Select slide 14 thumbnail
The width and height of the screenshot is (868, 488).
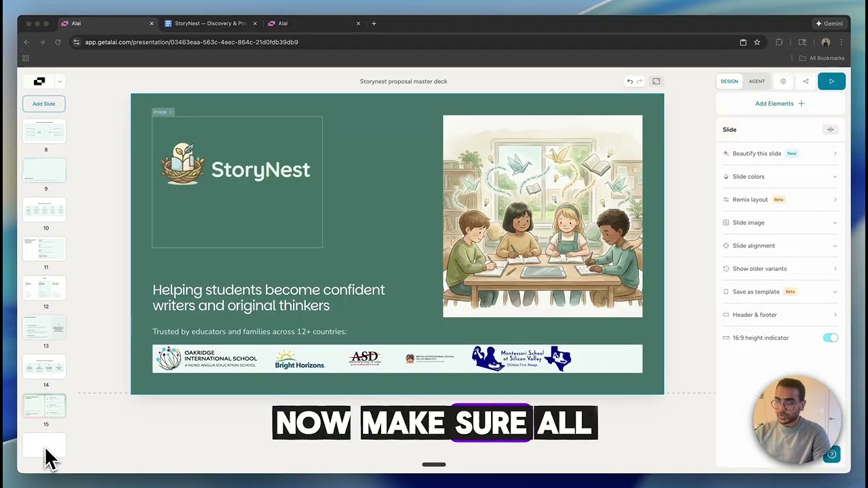pyautogui.click(x=45, y=367)
